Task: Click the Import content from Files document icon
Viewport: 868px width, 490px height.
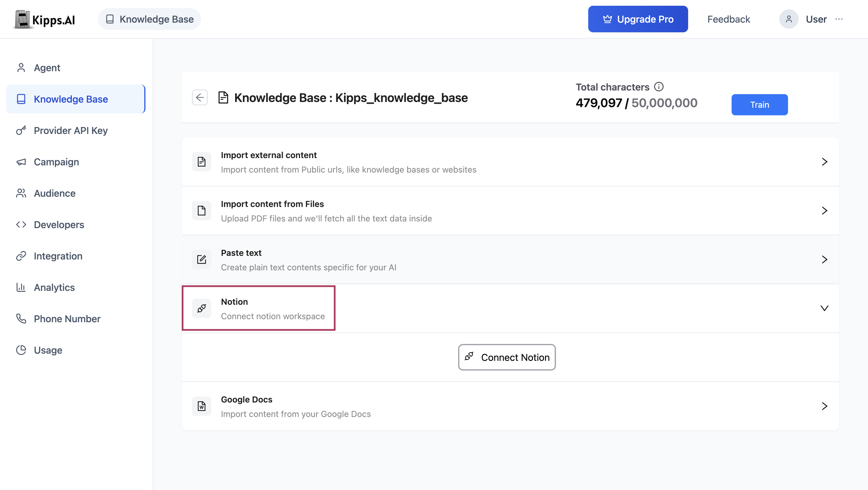Action: (x=202, y=211)
